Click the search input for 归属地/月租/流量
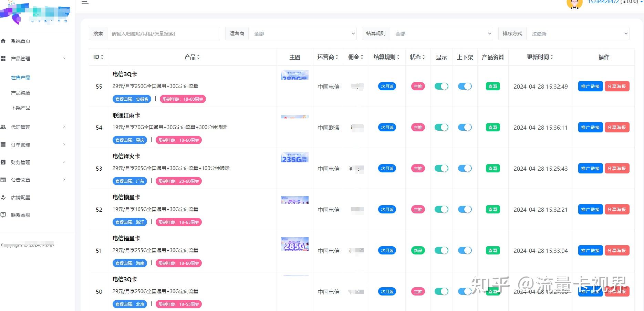Screen dimensions: 644x311 (x=164, y=33)
